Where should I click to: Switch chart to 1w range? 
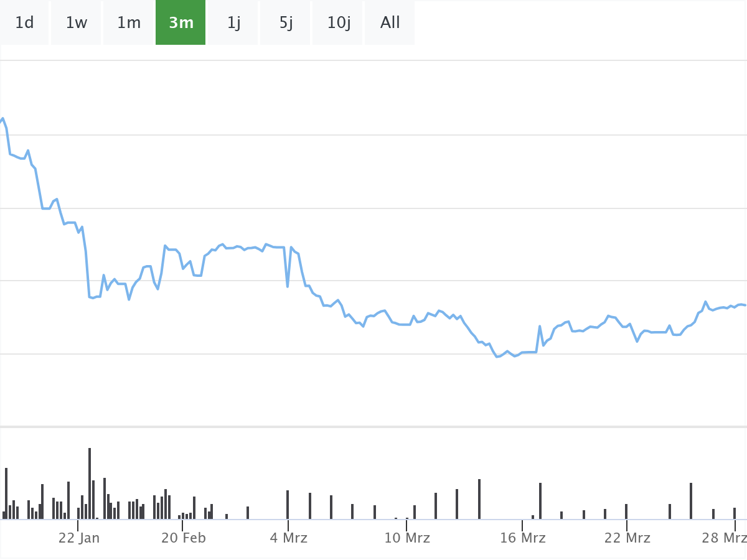(x=77, y=22)
